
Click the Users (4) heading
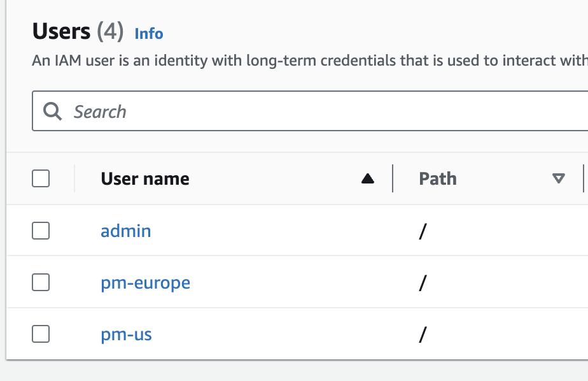pyautogui.click(x=78, y=31)
